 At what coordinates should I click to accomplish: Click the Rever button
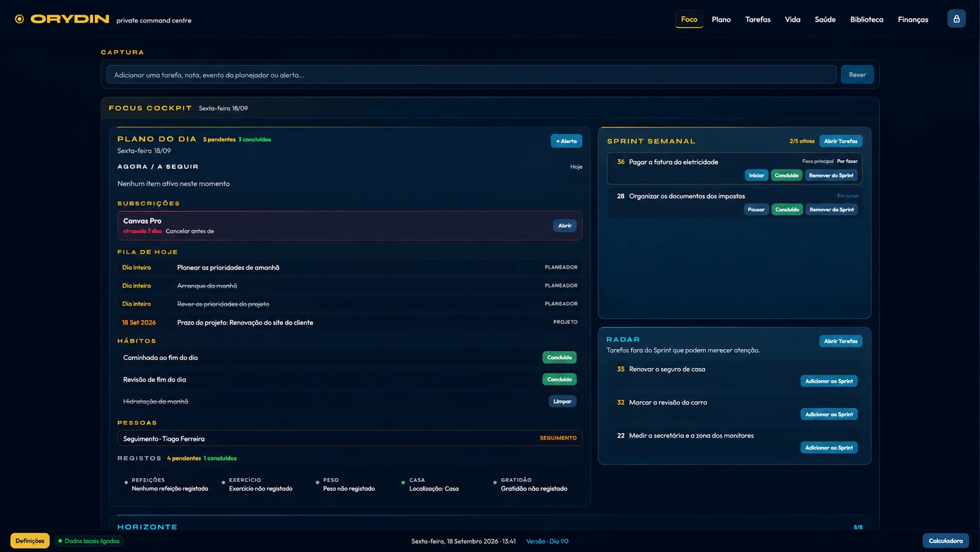(857, 74)
